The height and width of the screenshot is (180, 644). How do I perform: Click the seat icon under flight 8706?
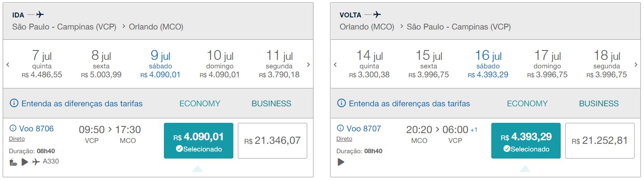[13, 162]
